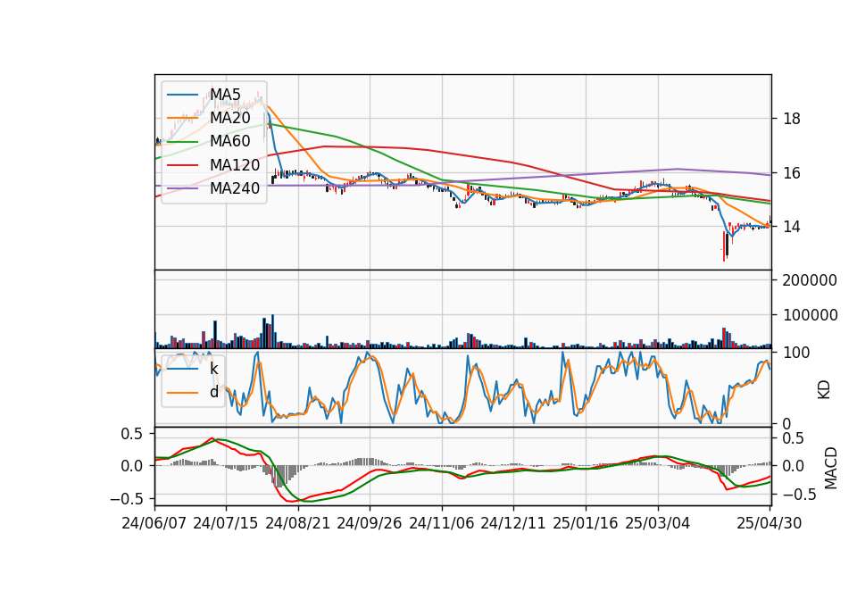Click the MACD axis title
Screen dimensions: 857x616
pos(831,468)
